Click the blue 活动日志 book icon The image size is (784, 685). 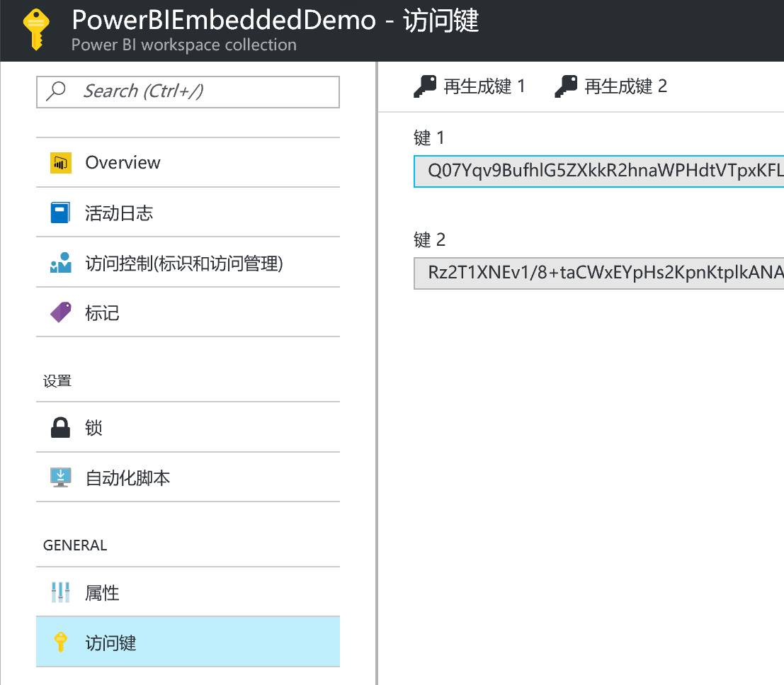click(x=60, y=213)
